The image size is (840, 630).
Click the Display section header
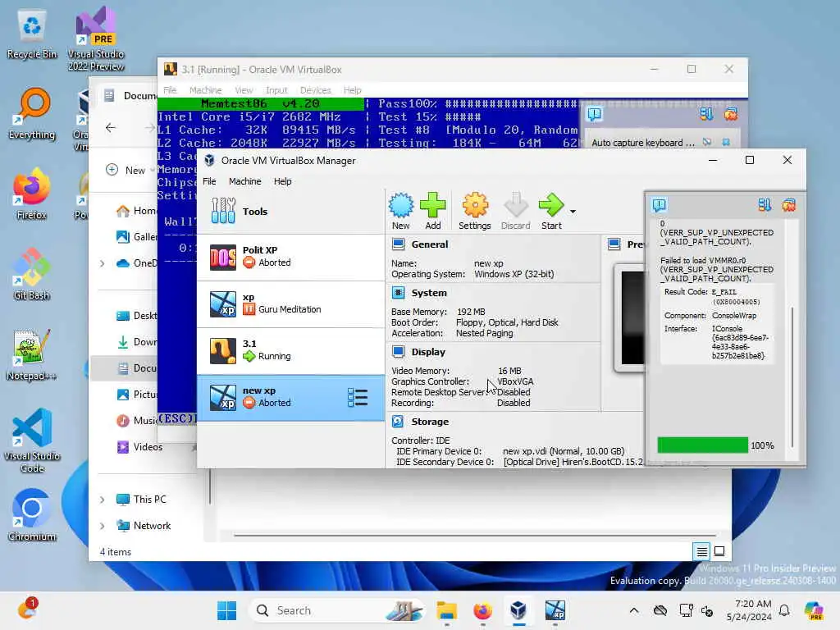(x=428, y=352)
